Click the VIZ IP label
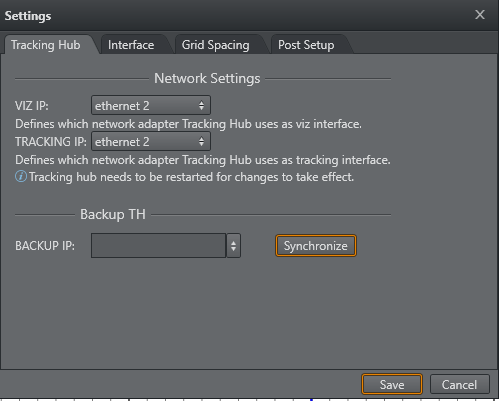 click(32, 106)
